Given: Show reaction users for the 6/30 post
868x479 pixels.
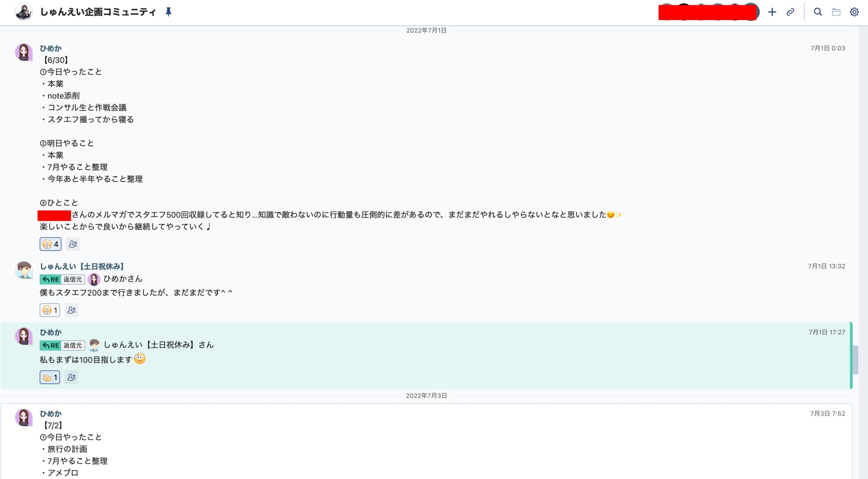Looking at the screenshot, I should click(73, 244).
